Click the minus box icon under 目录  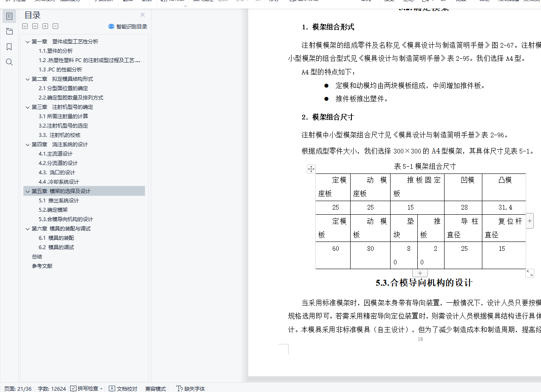55,26
